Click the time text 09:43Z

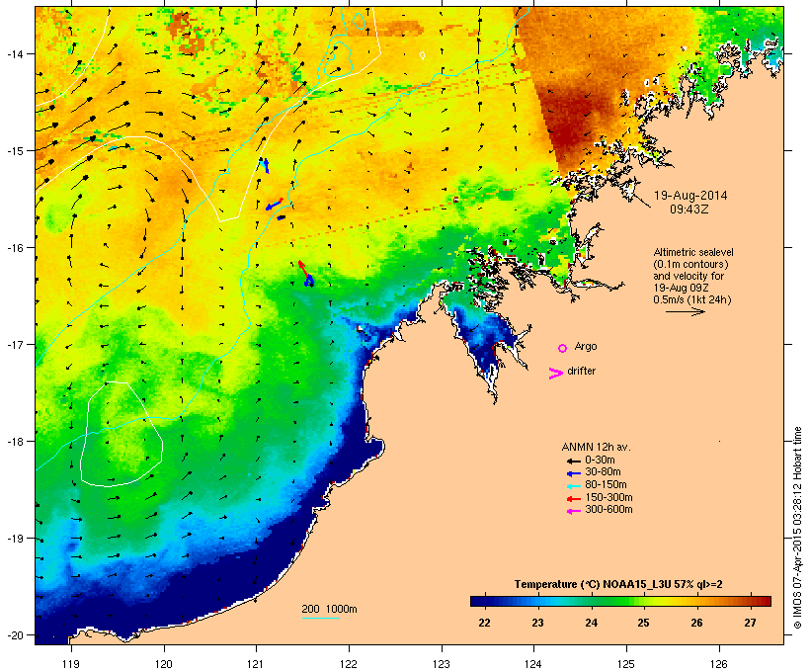pyautogui.click(x=689, y=210)
